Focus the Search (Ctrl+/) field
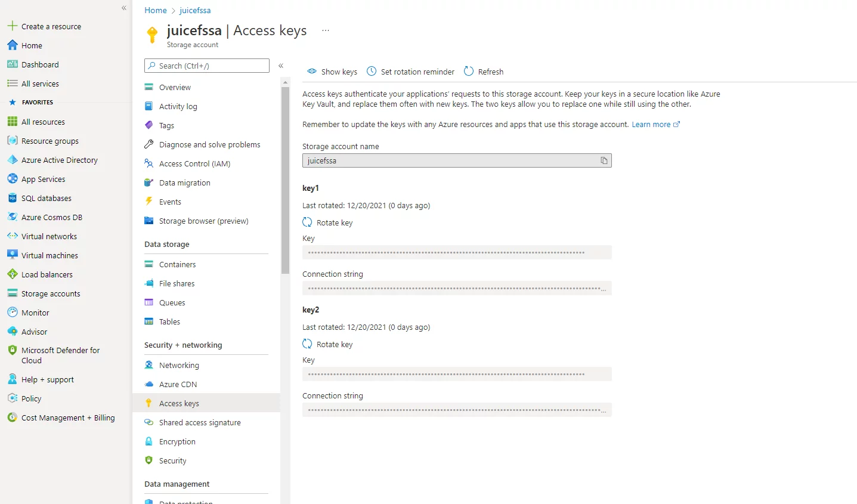Screen dimensions: 857x504 point(207,66)
